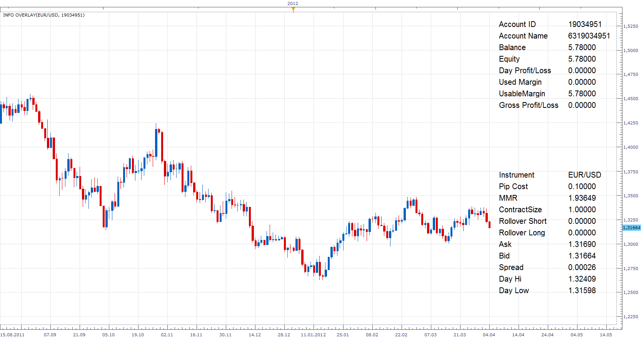The height and width of the screenshot is (339, 644).
Task: Click the Instrument label
Action: click(517, 175)
